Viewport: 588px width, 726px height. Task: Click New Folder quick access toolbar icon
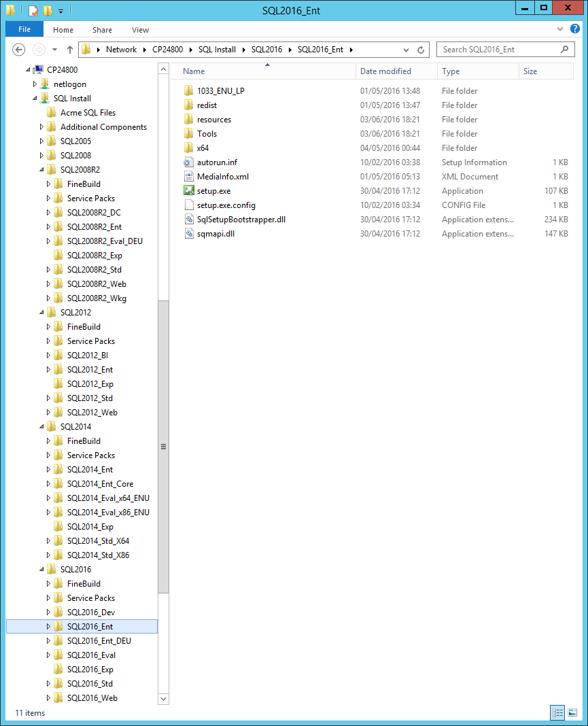pos(47,10)
